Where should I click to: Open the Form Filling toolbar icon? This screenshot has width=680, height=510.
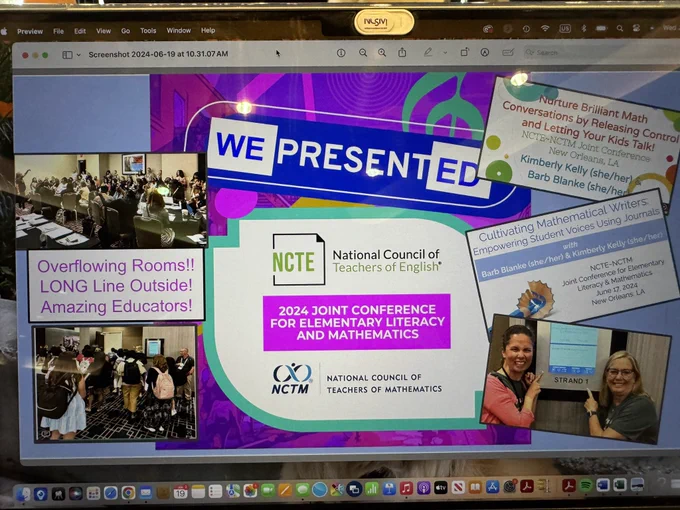pos(508,52)
